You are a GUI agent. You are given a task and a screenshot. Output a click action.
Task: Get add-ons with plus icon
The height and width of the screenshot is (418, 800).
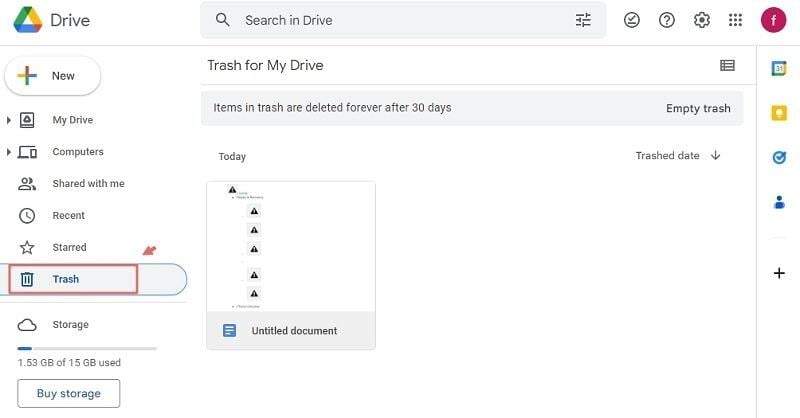click(779, 273)
